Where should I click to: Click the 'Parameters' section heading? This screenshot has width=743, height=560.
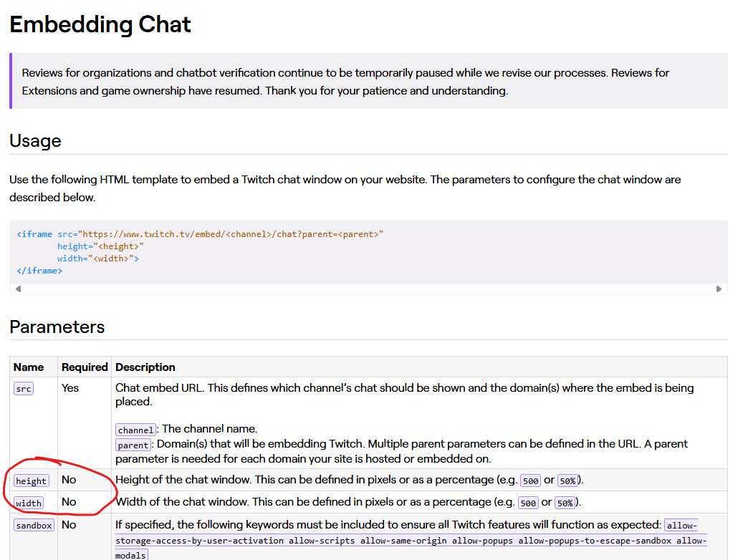(57, 327)
